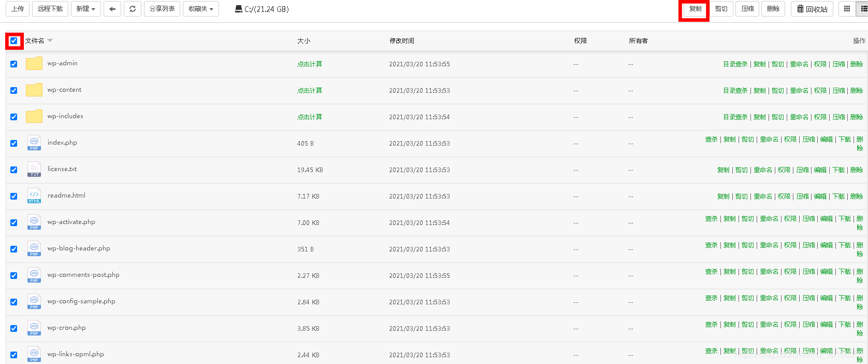Screen dimensions: 868x364
Task: Click the wp-content folder icon
Action: click(34, 90)
